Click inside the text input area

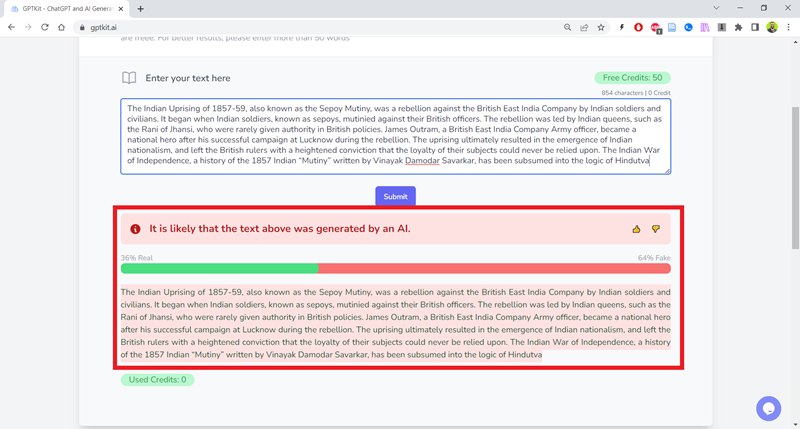(395, 136)
